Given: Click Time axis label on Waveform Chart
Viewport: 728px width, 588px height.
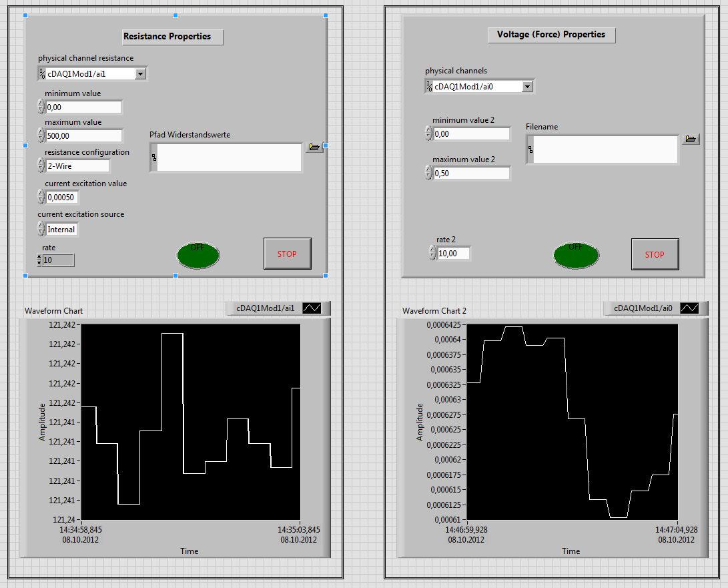Looking at the screenshot, I should [190, 551].
